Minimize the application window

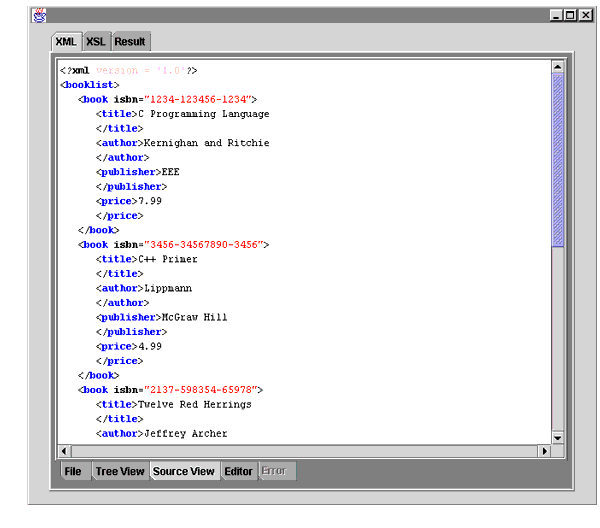556,15
